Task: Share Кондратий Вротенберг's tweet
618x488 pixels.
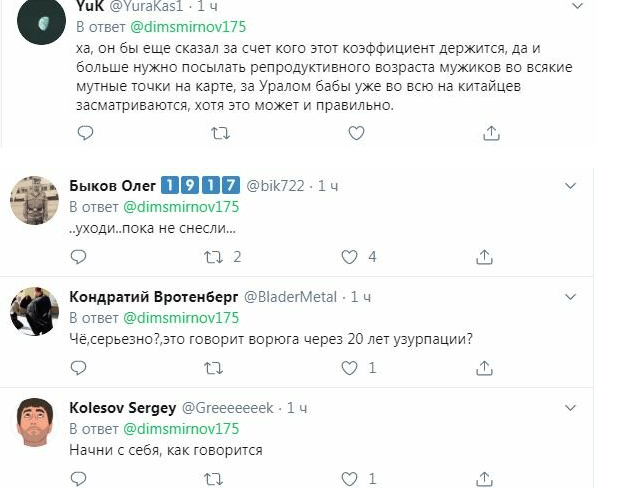Action: 485,368
